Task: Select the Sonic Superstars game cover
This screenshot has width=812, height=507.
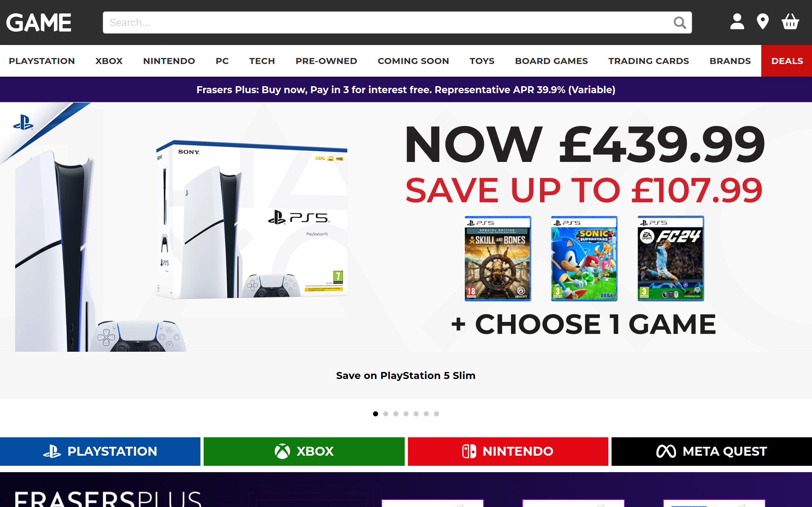Action: [x=584, y=259]
